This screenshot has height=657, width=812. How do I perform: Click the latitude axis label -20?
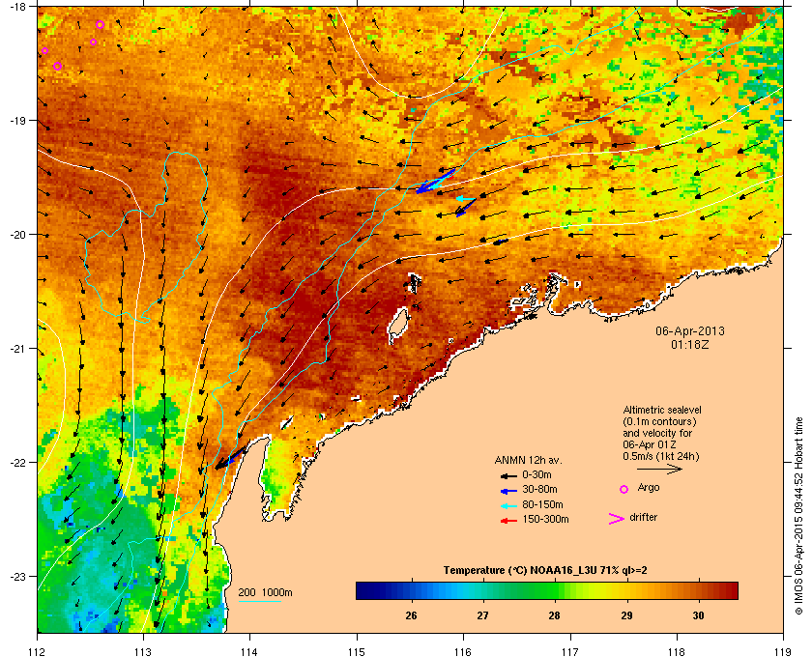pyautogui.click(x=17, y=234)
